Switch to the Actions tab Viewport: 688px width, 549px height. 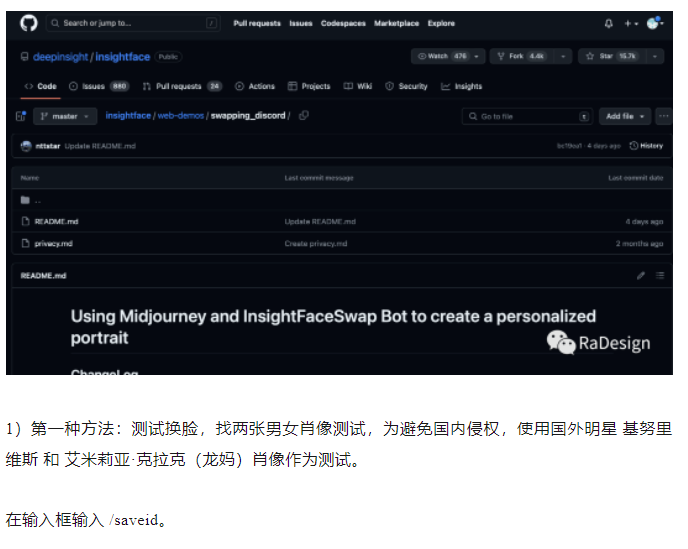click(x=255, y=86)
